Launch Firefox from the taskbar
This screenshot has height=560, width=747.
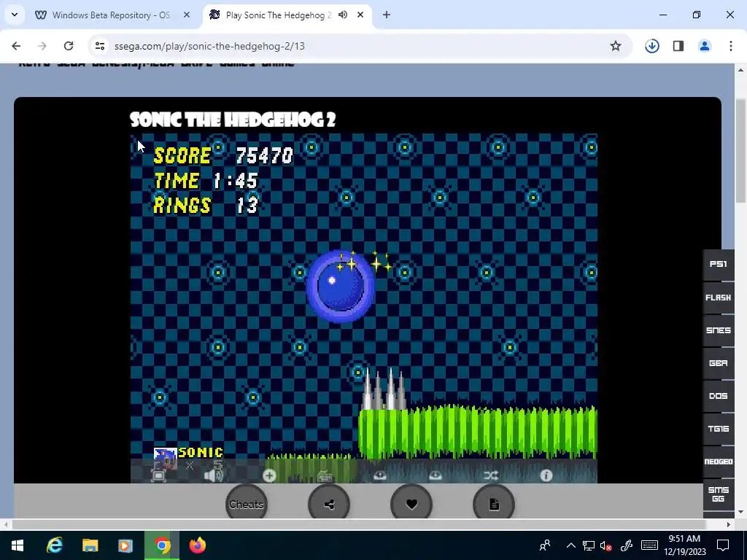[x=197, y=545]
